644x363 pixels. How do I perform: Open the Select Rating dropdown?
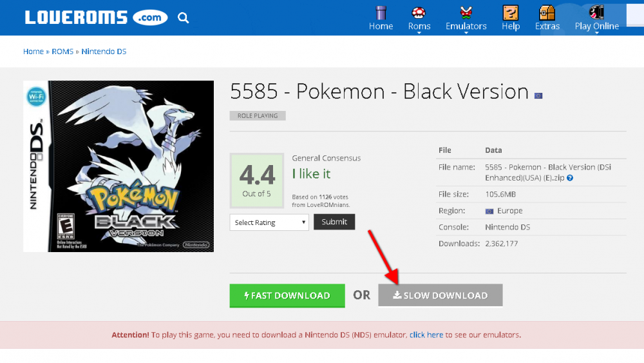pos(269,222)
